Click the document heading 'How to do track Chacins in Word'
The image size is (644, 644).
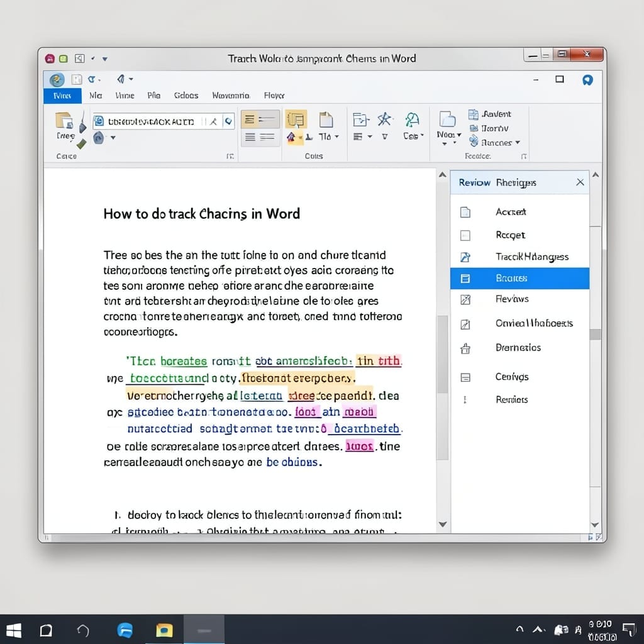201,214
